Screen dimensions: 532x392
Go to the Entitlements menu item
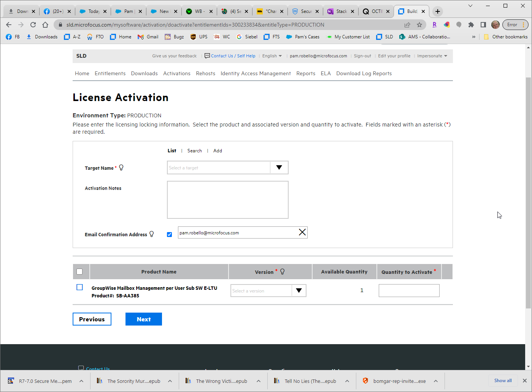pyautogui.click(x=110, y=73)
